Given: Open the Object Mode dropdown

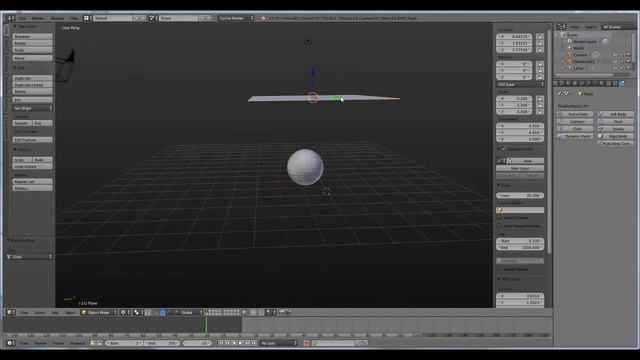Looking at the screenshot, I should [99, 312].
